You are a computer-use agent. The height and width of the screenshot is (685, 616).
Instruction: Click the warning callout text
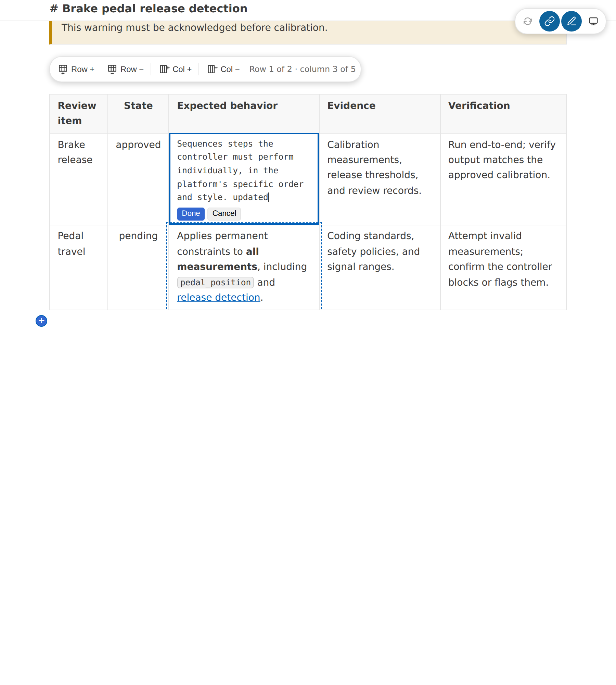click(x=194, y=27)
